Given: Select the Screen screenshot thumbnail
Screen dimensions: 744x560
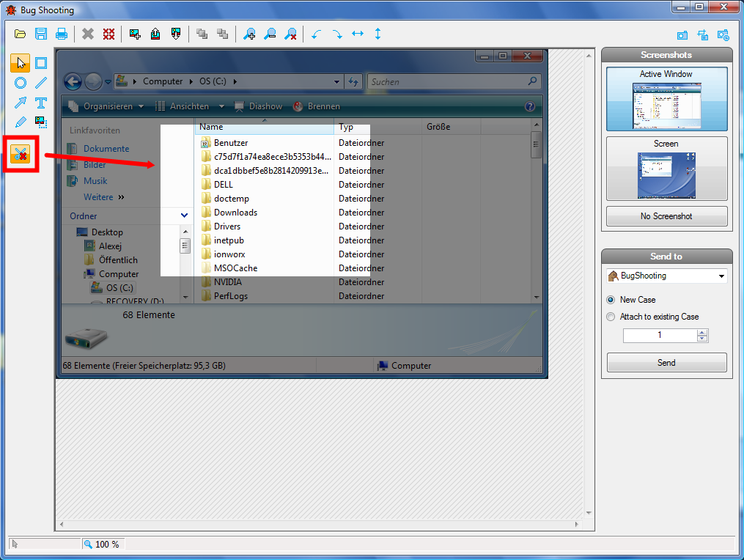Looking at the screenshot, I should click(666, 169).
